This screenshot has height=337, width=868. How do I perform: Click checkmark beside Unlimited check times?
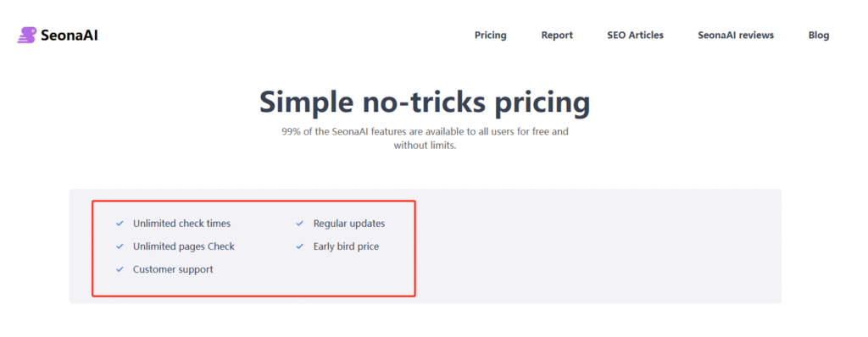click(119, 224)
